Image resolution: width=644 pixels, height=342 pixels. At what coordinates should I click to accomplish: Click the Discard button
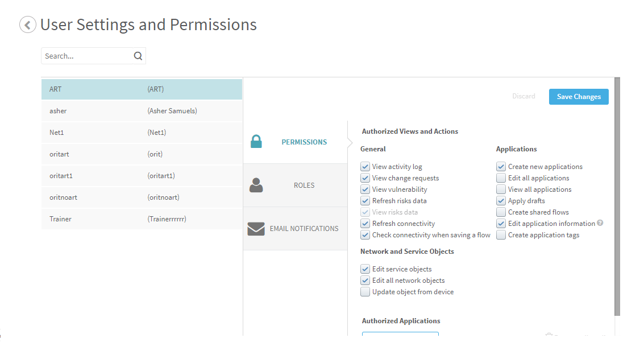point(523,97)
